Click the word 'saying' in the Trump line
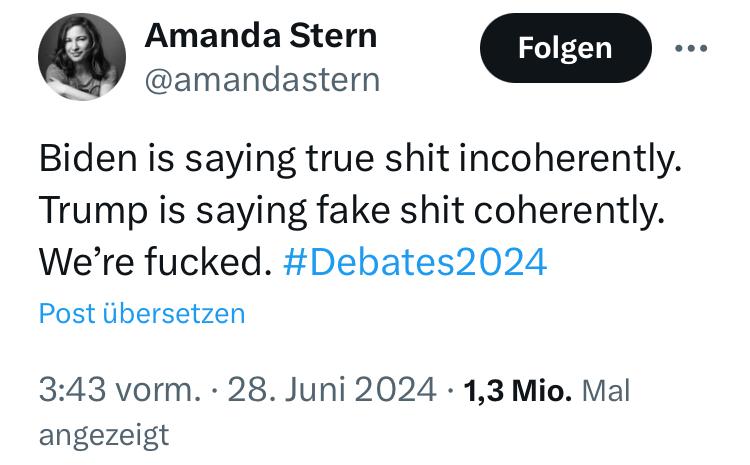This screenshot has width=750, height=465. (x=251, y=212)
